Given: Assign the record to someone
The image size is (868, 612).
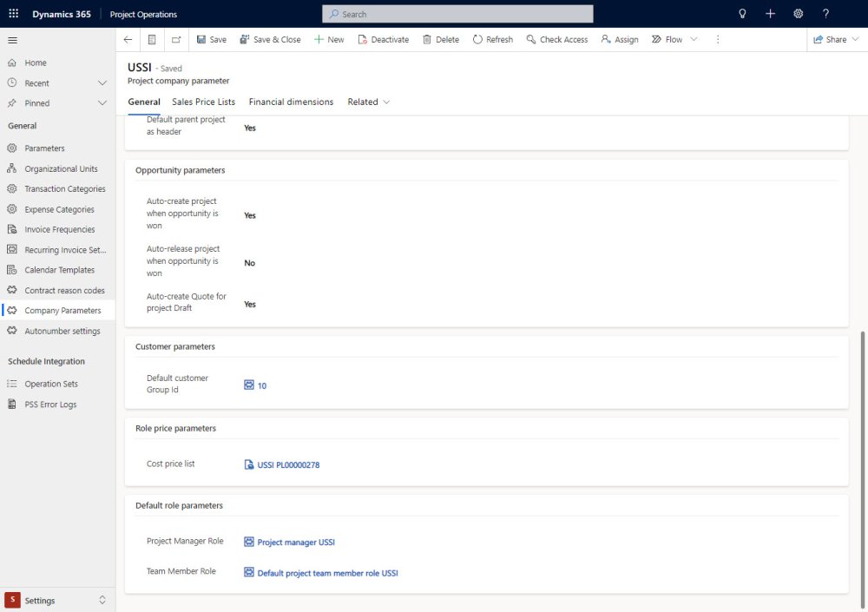Looking at the screenshot, I should pos(620,39).
